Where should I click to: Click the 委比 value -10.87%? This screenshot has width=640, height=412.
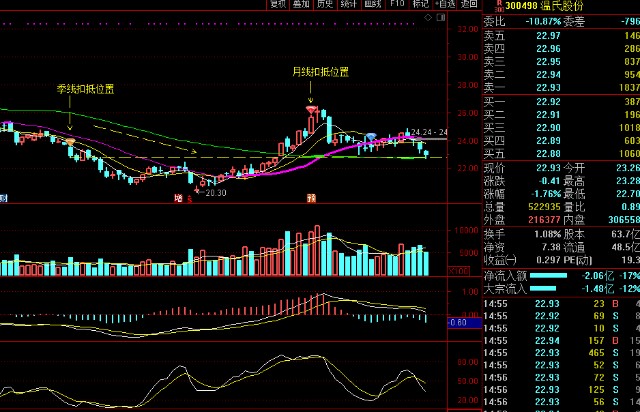click(543, 22)
